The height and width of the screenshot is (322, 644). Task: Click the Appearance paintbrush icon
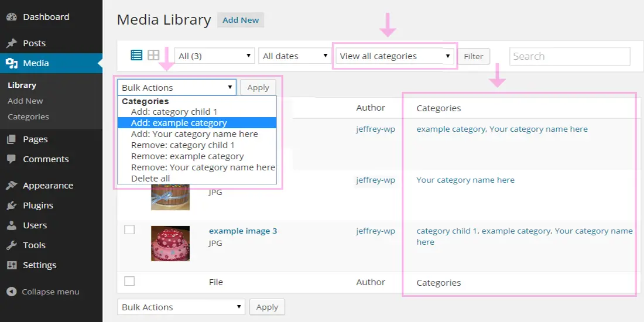pyautogui.click(x=12, y=186)
